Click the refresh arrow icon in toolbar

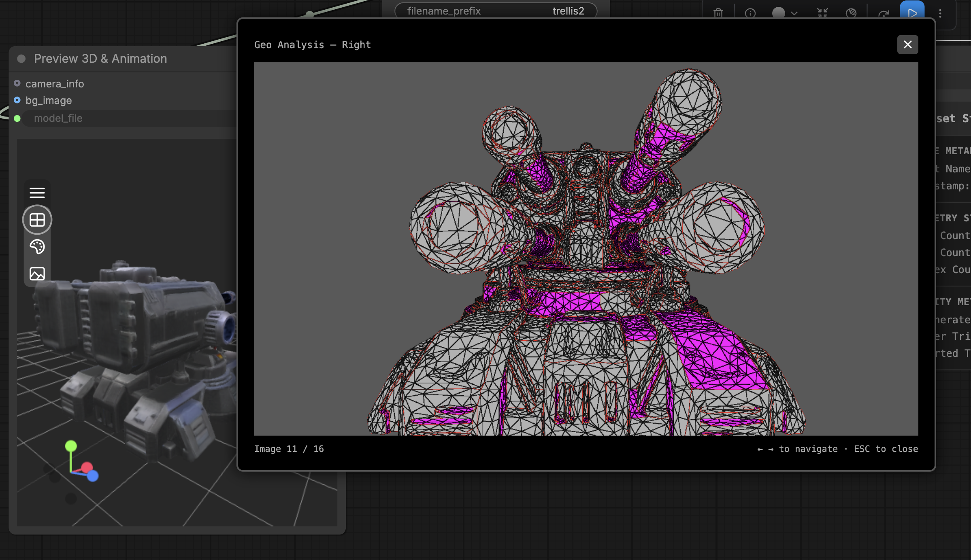[884, 13]
